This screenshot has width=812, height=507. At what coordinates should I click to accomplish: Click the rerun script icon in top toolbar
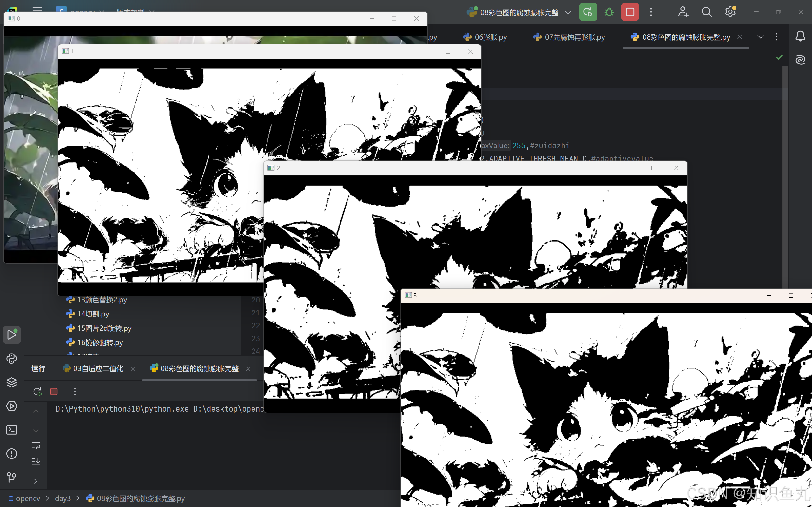(588, 12)
